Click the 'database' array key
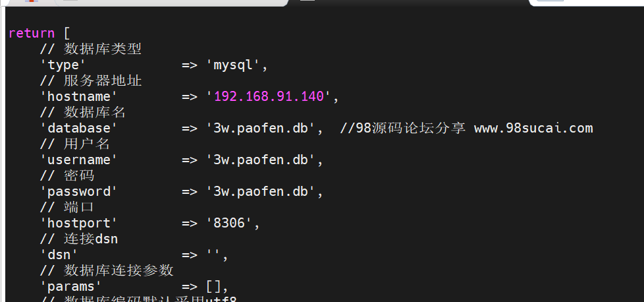The width and height of the screenshot is (644, 302). click(79, 128)
